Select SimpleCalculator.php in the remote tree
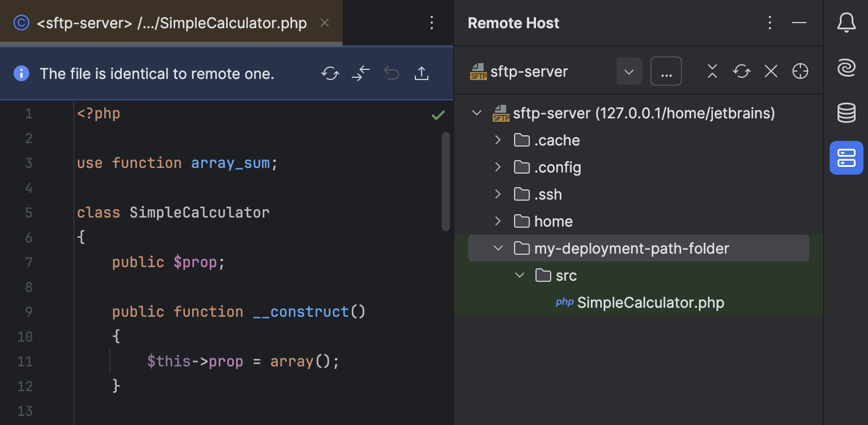Image resolution: width=868 pixels, height=425 pixels. (650, 303)
